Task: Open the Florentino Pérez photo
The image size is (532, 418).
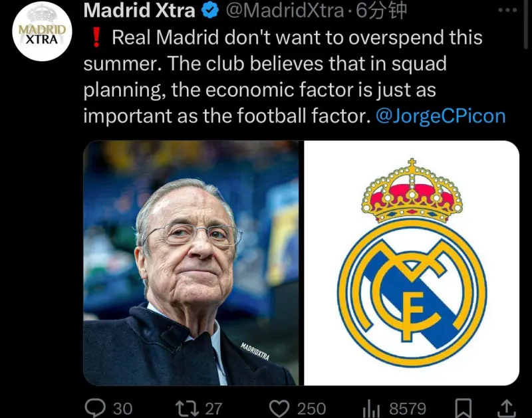Action: [191, 263]
